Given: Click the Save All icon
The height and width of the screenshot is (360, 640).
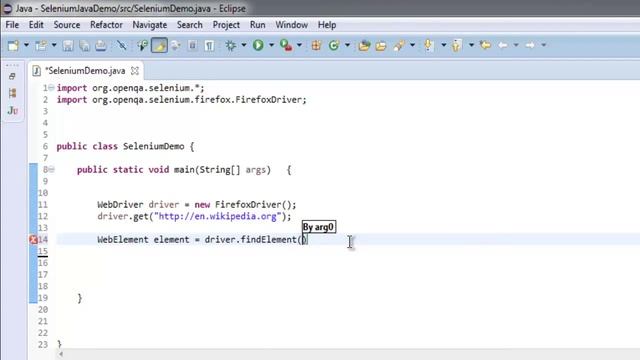Looking at the screenshot, I should 84,45.
